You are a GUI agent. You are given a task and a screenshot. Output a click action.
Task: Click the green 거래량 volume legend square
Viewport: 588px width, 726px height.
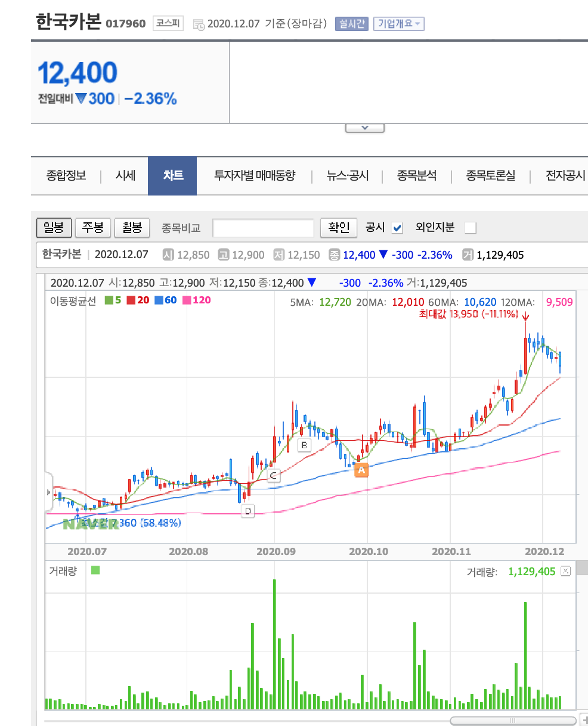coord(95,570)
